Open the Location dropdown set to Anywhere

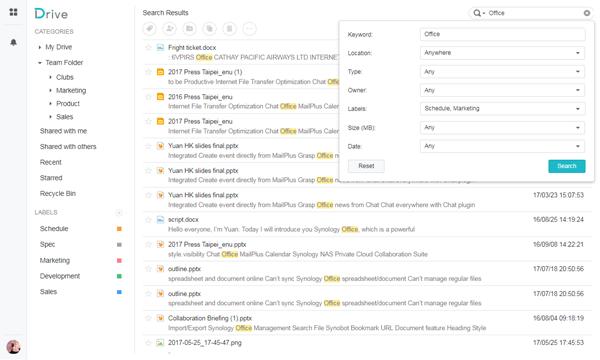click(x=502, y=53)
